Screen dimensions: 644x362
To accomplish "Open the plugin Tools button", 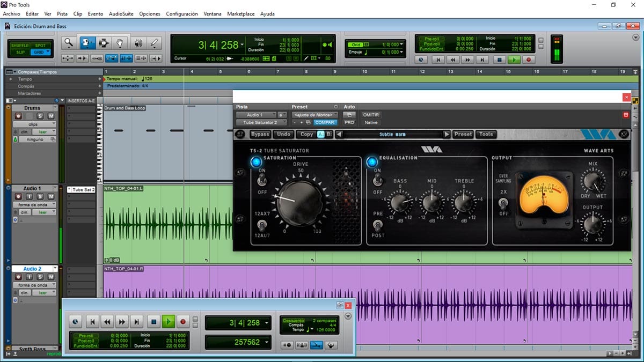I will tap(486, 134).
